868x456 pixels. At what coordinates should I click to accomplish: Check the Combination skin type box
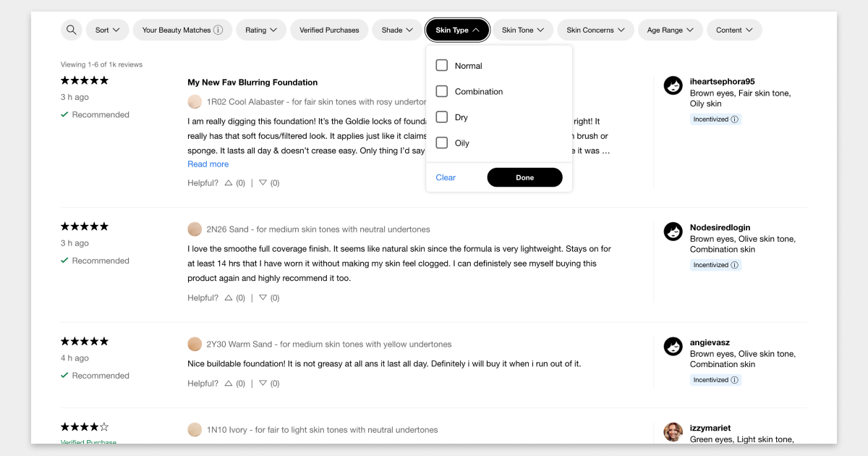pyautogui.click(x=442, y=91)
